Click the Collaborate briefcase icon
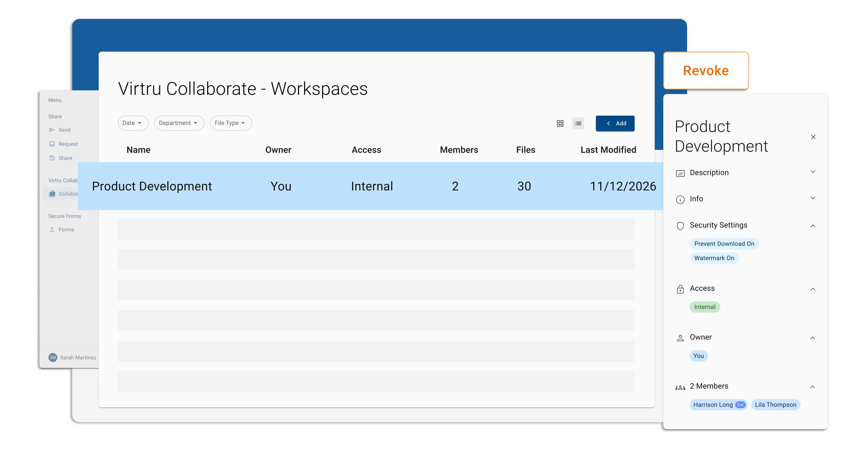This screenshot has width=868, height=451. (52, 194)
